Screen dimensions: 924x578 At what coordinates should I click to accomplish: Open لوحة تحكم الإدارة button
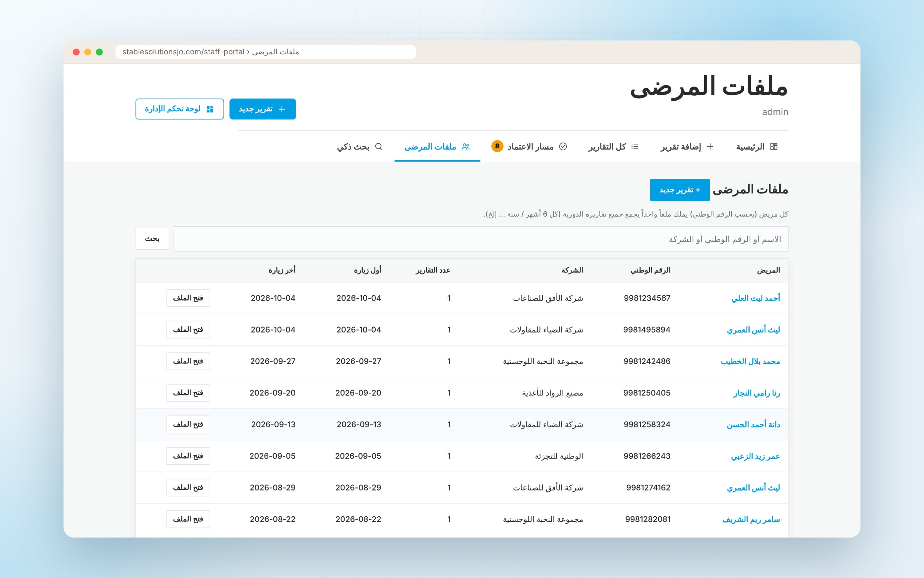tap(179, 109)
